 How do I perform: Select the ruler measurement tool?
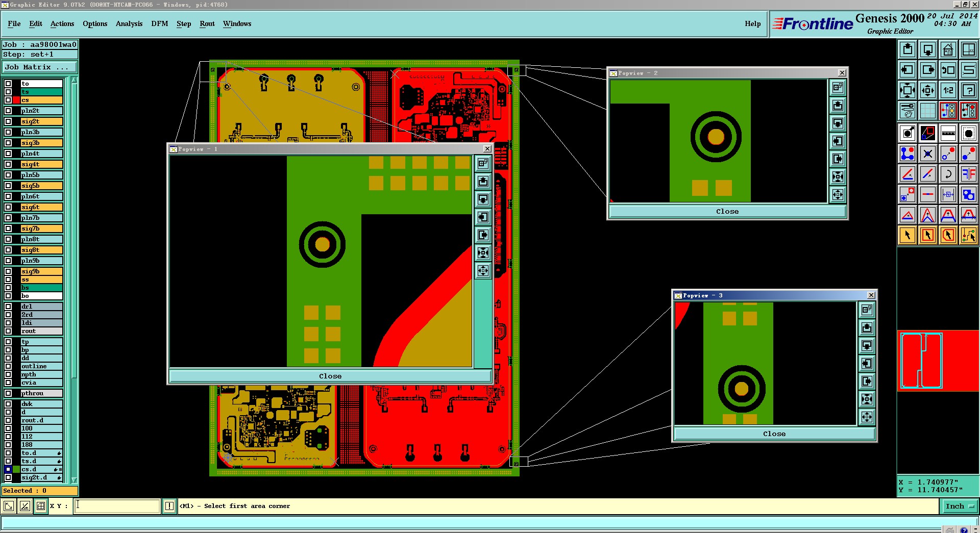point(948,133)
